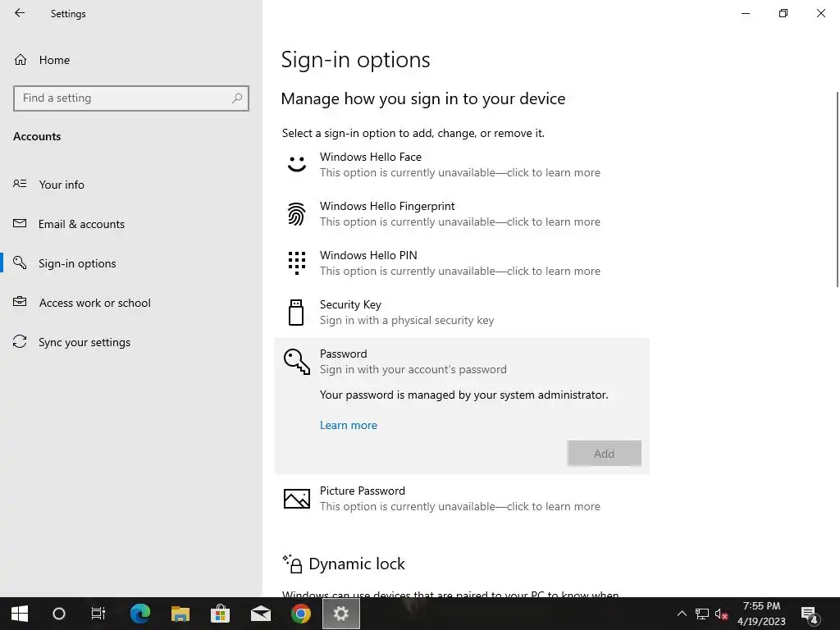
Task: Click the Add password button
Action: coord(605,453)
